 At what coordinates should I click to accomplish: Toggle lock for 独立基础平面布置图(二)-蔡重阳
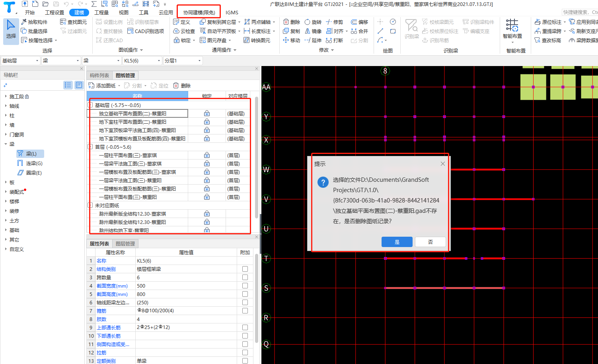click(207, 113)
